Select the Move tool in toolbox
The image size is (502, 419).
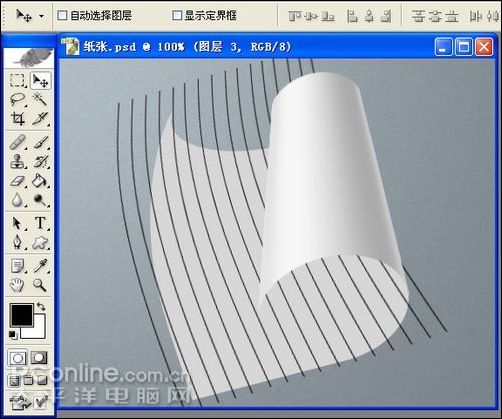pos(40,80)
